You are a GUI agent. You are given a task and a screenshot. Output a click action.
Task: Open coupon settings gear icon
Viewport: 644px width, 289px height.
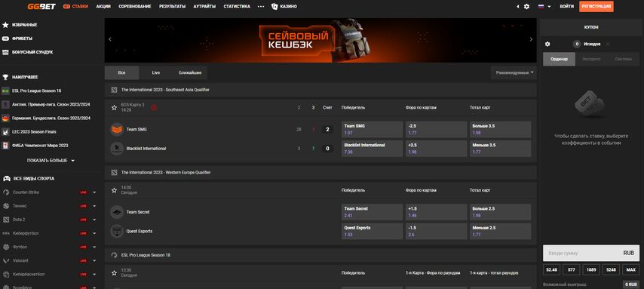[547, 44]
